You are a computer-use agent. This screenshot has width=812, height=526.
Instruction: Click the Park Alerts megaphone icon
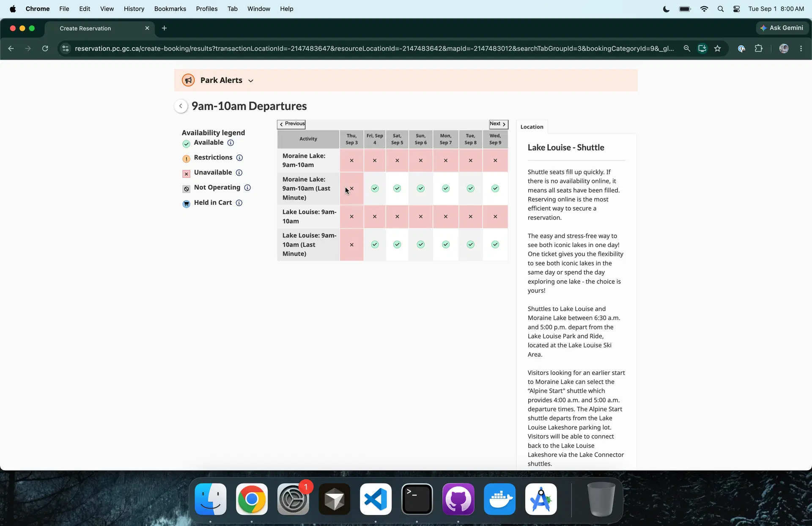188,80
